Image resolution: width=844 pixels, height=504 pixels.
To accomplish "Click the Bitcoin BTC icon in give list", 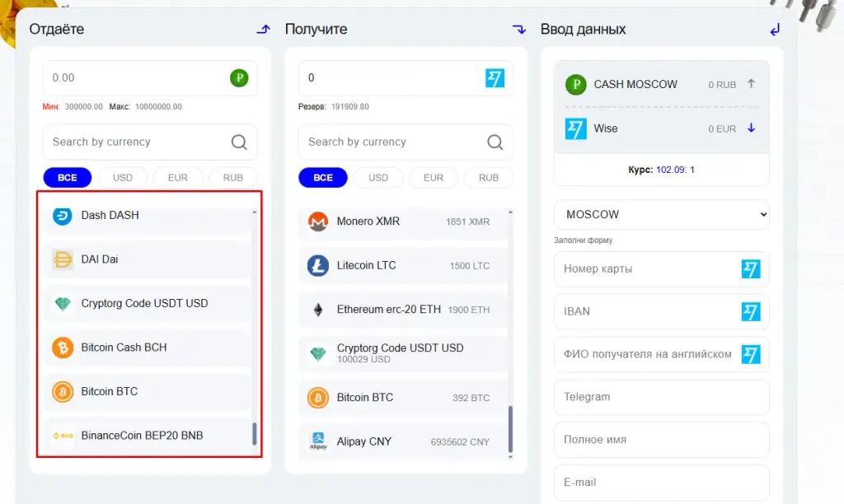I will [x=63, y=391].
